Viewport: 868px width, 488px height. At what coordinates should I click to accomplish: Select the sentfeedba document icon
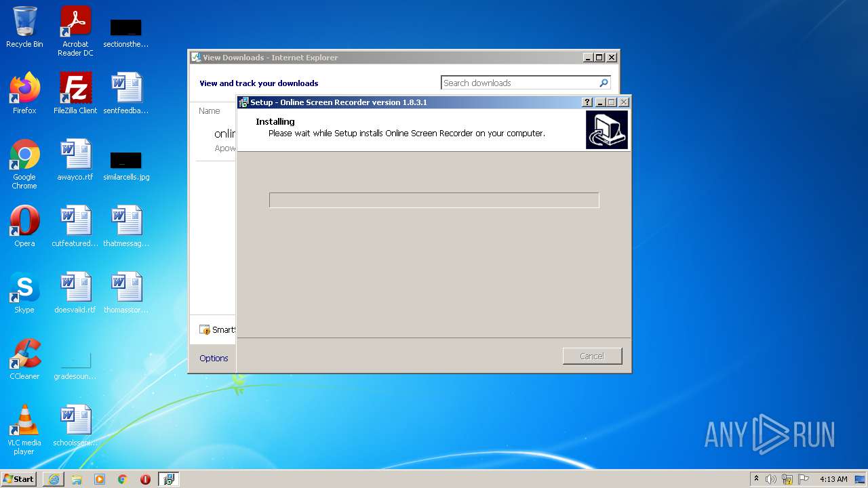coord(126,94)
